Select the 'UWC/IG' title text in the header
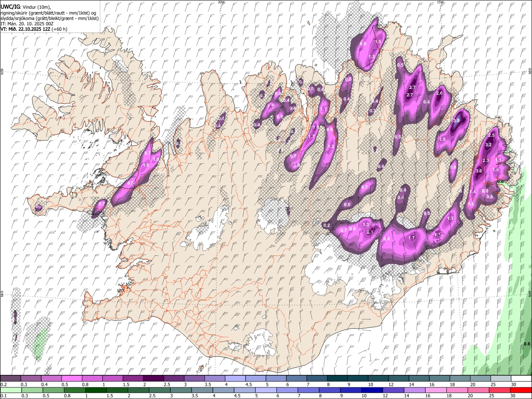 [x=10, y=7]
